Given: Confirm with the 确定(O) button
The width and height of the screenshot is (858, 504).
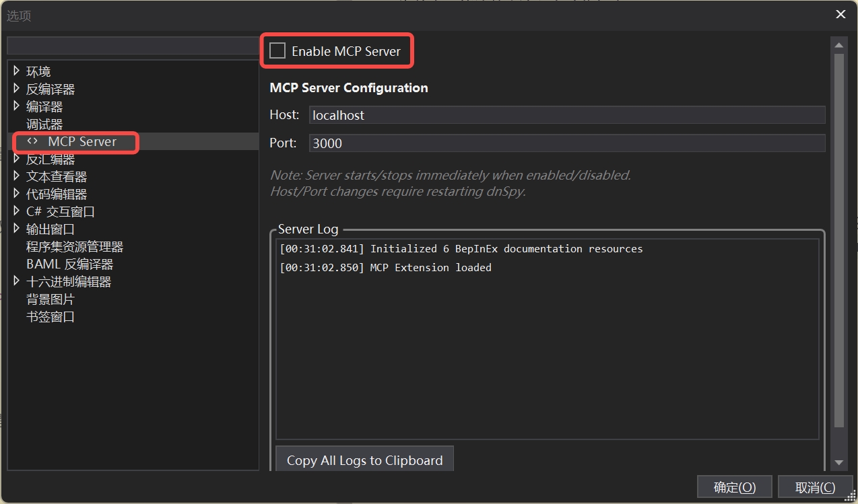Looking at the screenshot, I should (734, 487).
